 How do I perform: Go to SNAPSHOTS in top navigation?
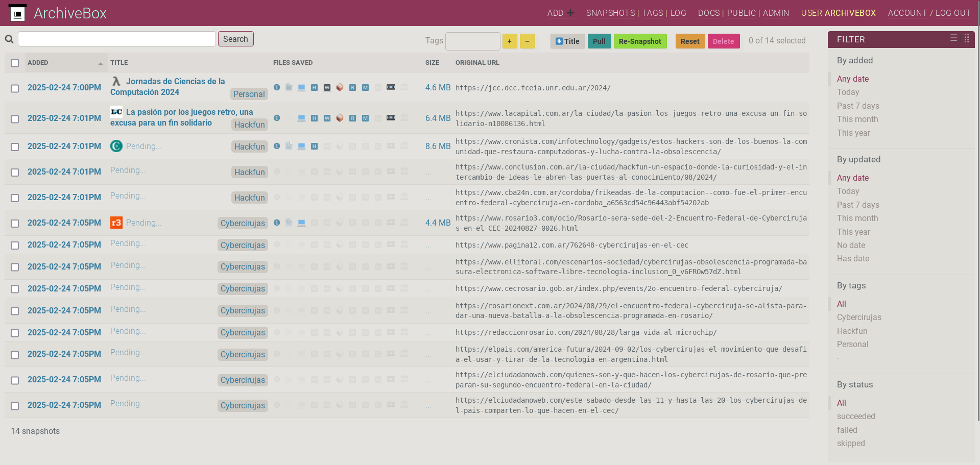coord(610,13)
